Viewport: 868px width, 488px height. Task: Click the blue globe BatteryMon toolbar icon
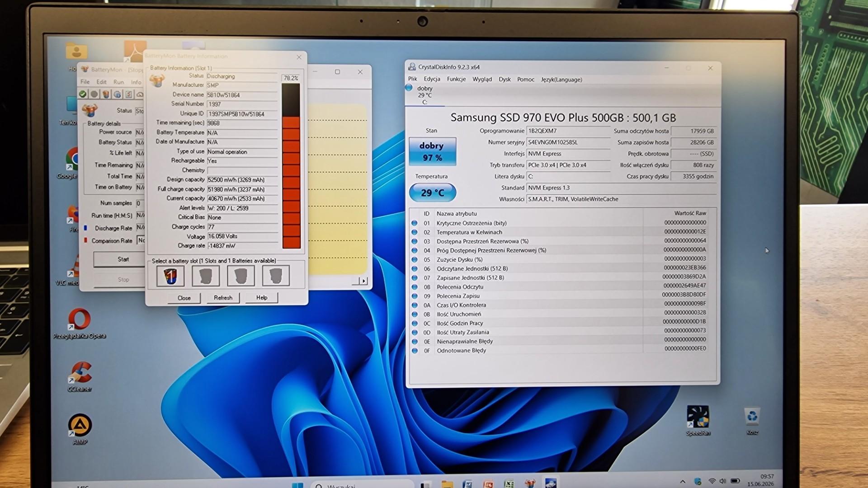pos(118,94)
